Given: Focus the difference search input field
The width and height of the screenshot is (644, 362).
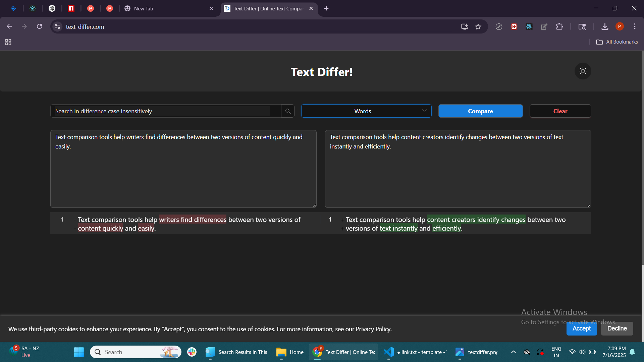Looking at the screenshot, I should click(x=166, y=111).
